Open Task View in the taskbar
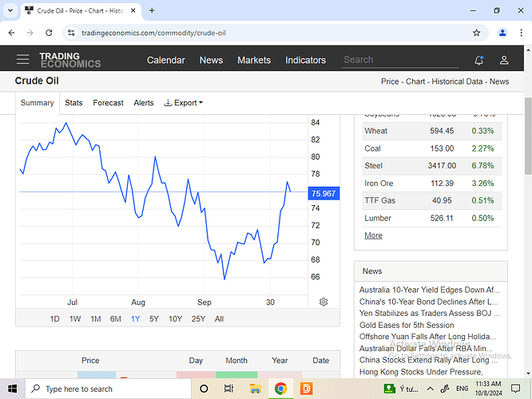The height and width of the screenshot is (399, 532). point(229,389)
